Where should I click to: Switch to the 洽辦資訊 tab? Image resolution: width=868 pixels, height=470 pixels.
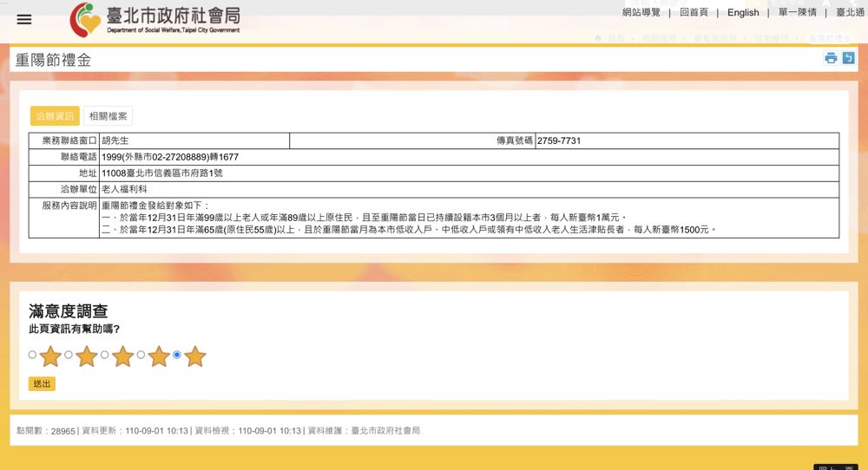tap(55, 116)
